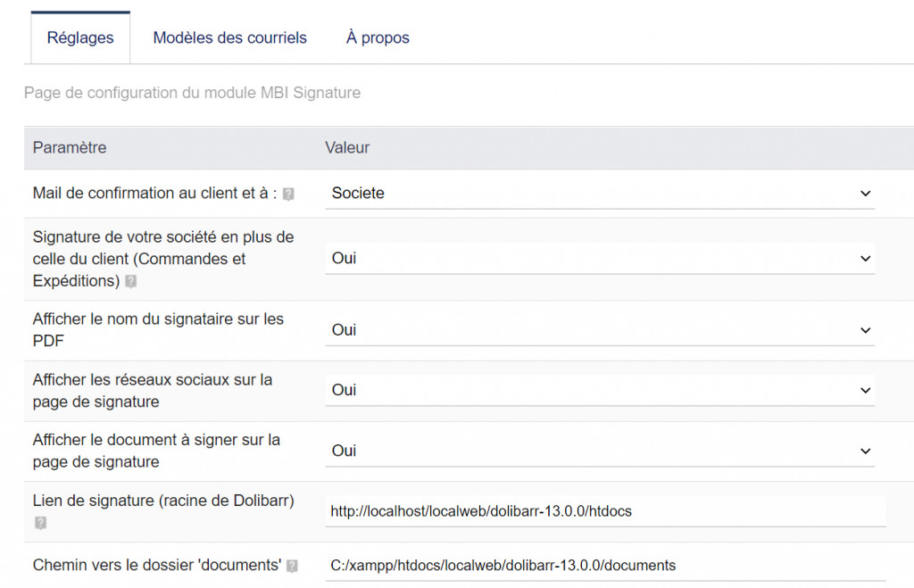Focus the documents folder path field
This screenshot has width=914, height=588.
605,565
